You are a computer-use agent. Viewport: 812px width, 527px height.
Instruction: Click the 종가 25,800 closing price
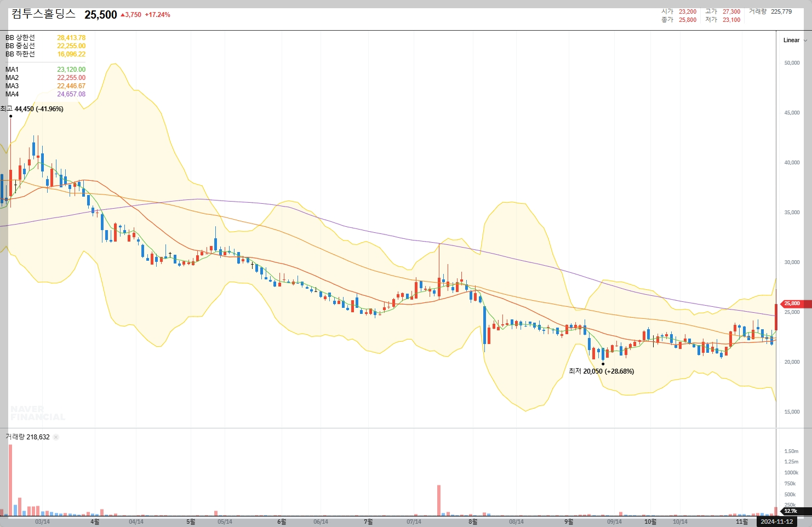click(679, 20)
